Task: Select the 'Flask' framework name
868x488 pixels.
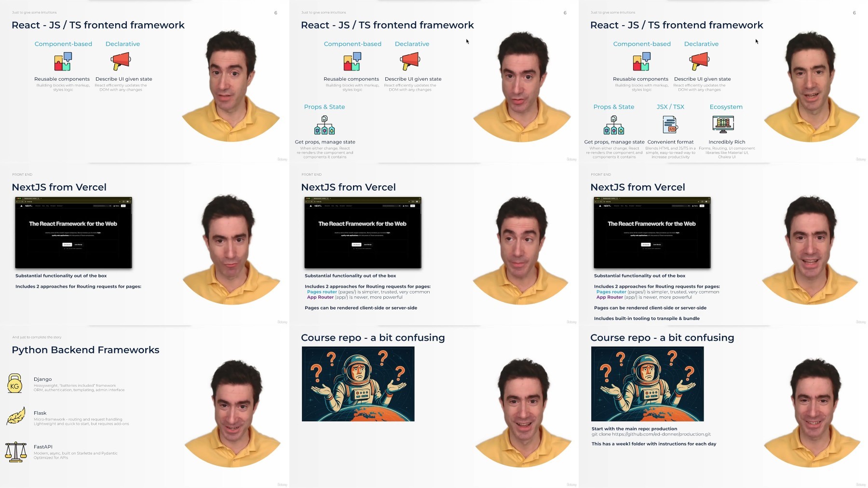Action: tap(40, 413)
